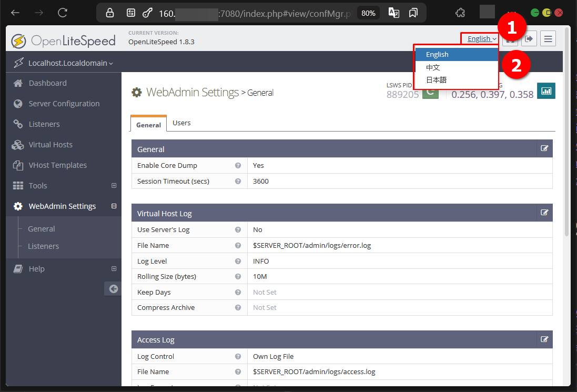Click the path $SERVER_ROOT/admin/logs/access.log
577x392 pixels.
(x=314, y=372)
